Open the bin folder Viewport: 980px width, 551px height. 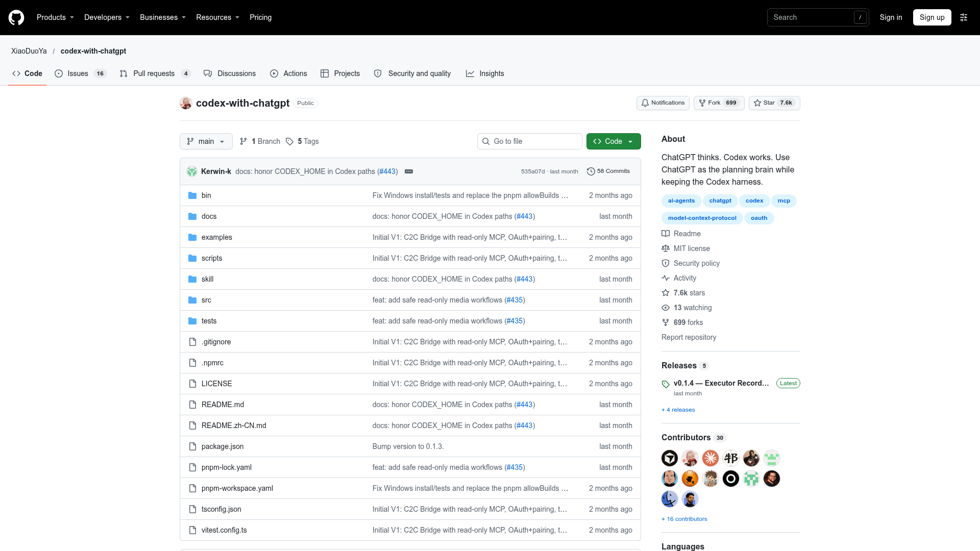tap(206, 195)
